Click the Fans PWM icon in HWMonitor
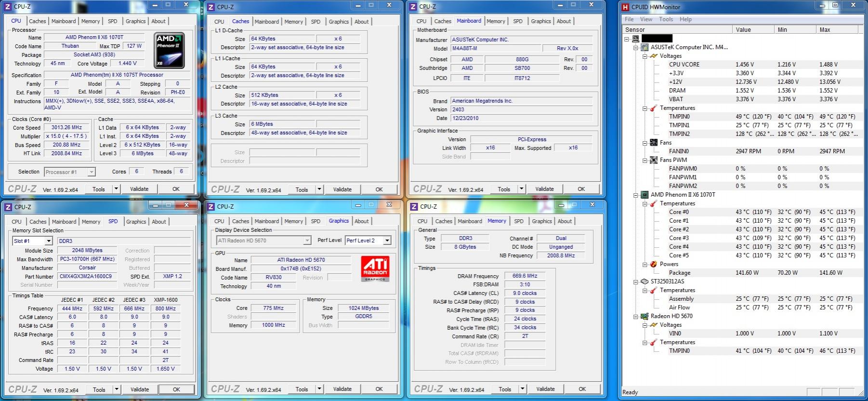The height and width of the screenshot is (401, 868). tap(654, 160)
